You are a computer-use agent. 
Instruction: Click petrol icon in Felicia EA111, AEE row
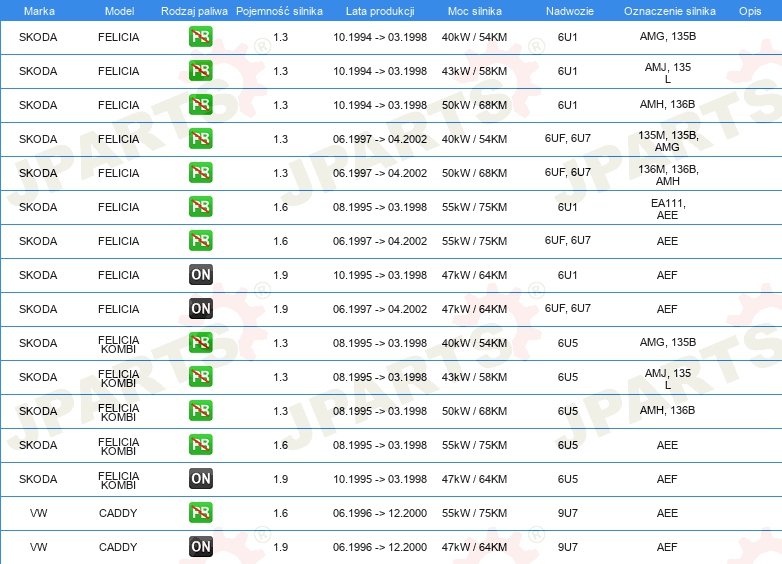(200, 206)
